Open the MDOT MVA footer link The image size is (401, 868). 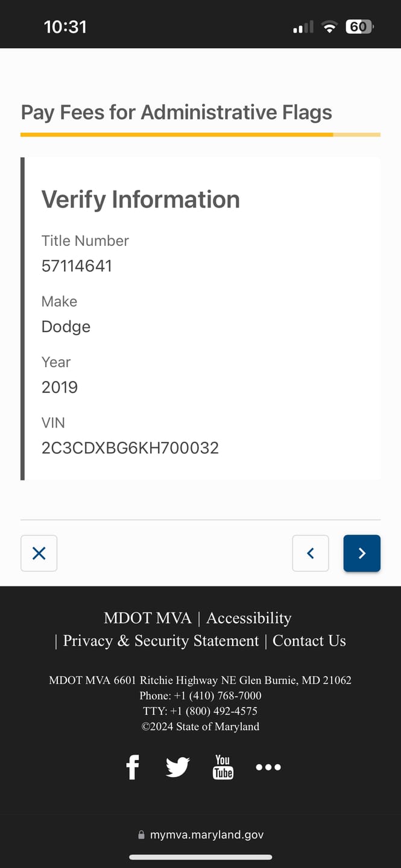[x=148, y=618]
